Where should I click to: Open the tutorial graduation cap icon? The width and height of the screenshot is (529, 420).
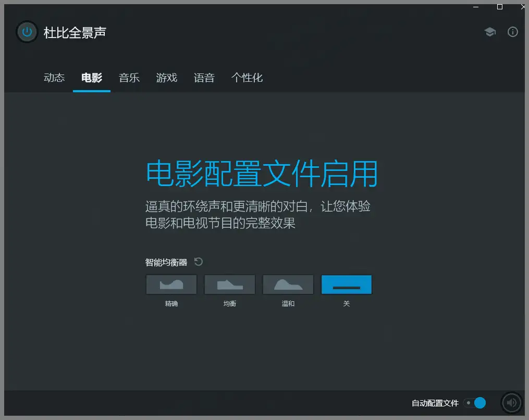[490, 32]
